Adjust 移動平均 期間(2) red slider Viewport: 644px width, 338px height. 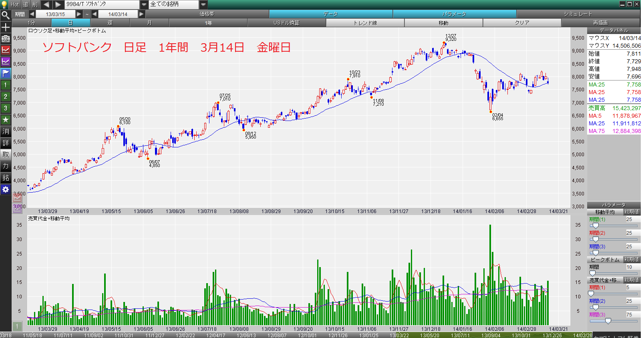(x=596, y=239)
